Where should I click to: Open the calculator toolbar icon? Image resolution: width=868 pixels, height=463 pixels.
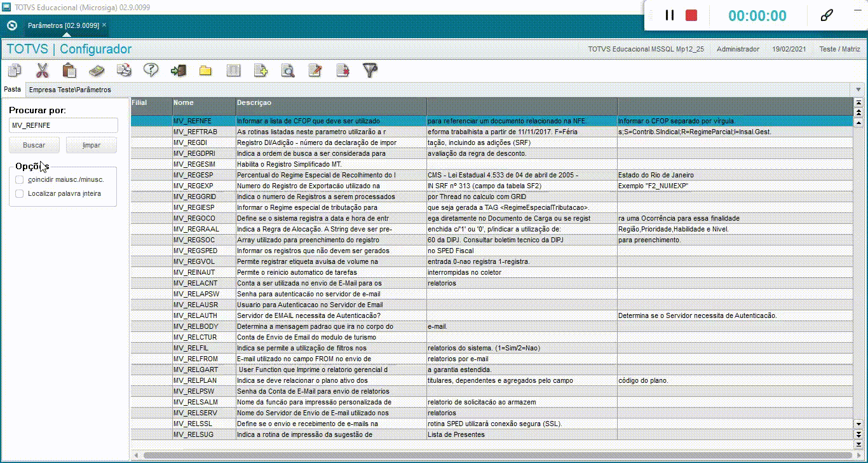pos(97,71)
